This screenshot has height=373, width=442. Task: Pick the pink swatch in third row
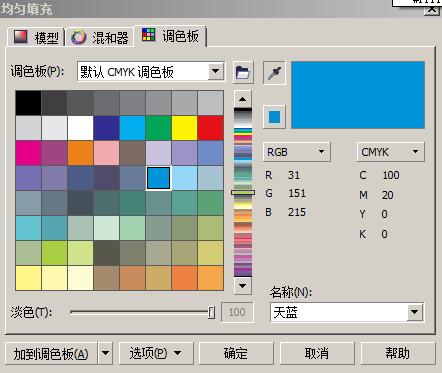(x=106, y=153)
